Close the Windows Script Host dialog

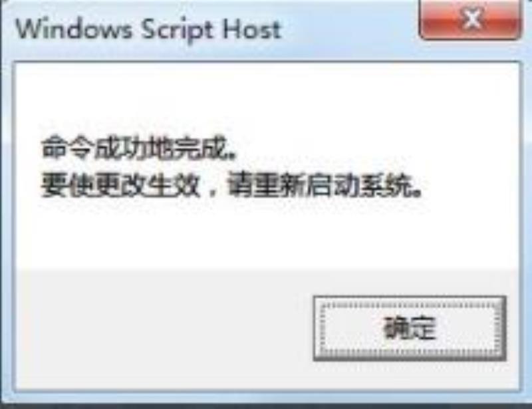(x=470, y=19)
